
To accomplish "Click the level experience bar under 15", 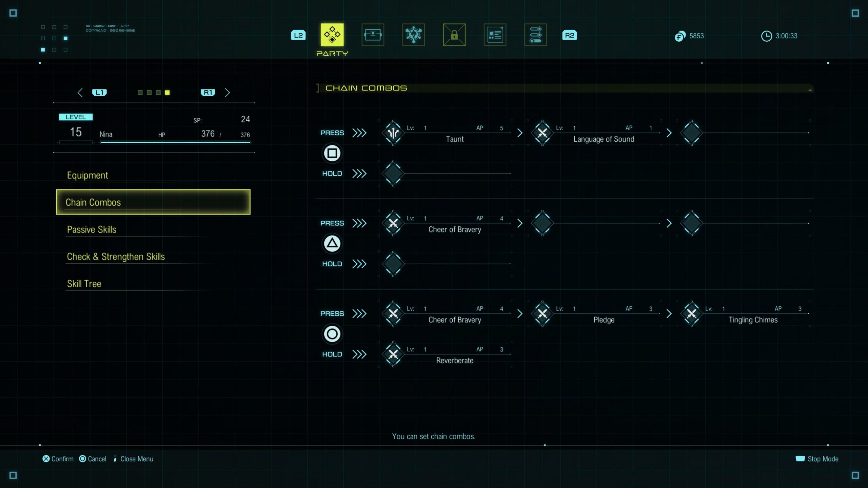I will (76, 143).
